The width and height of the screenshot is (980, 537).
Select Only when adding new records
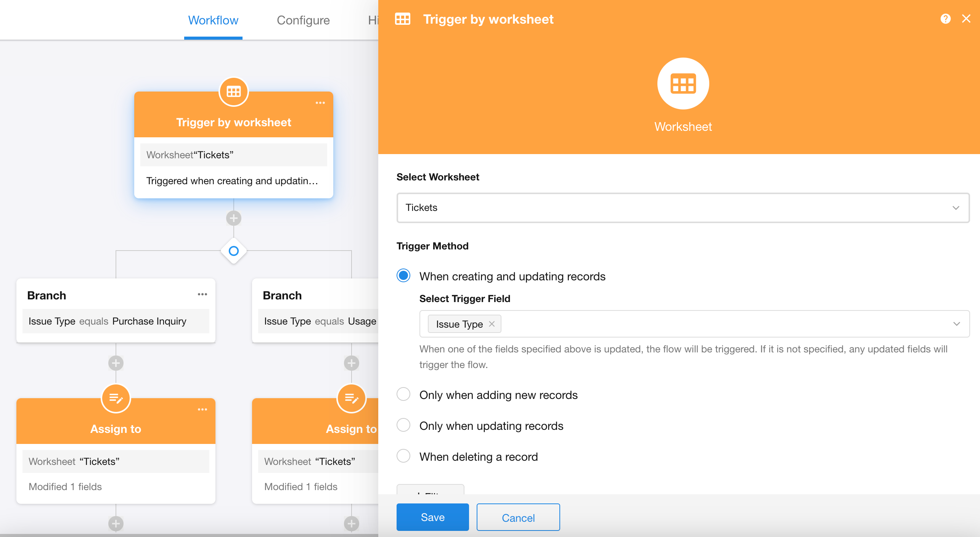click(403, 394)
